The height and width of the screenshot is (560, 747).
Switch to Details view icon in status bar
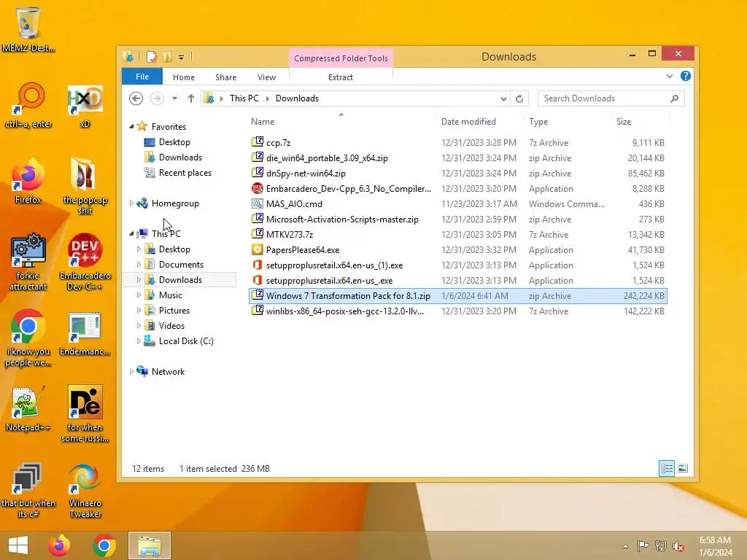(x=667, y=469)
